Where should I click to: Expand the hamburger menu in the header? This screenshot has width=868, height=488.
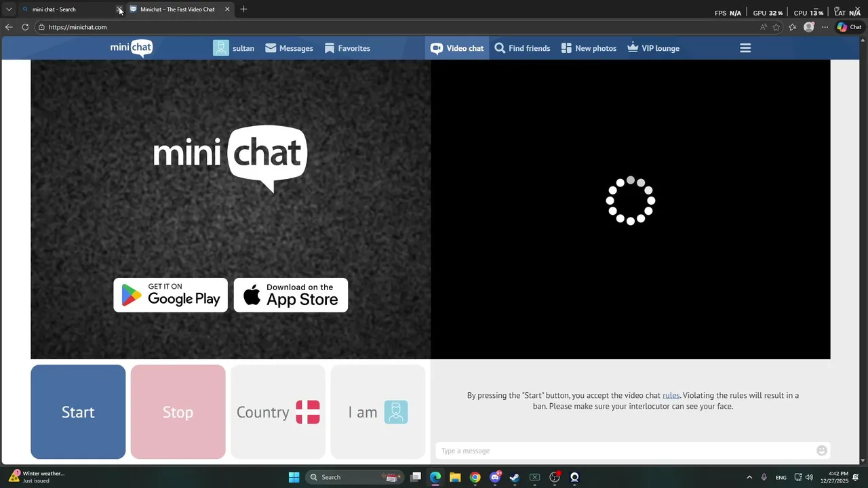coord(745,48)
